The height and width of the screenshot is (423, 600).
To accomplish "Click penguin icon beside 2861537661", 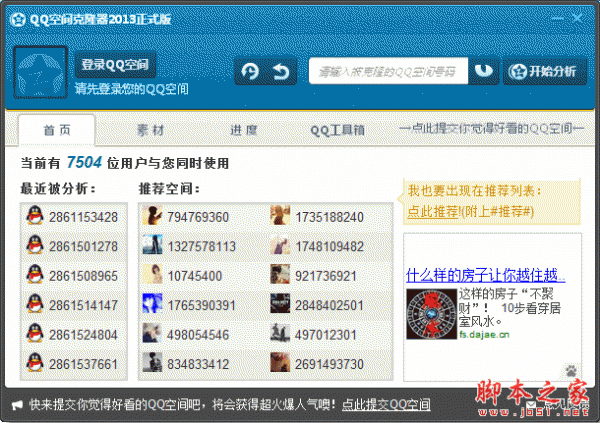I will pos(35,363).
